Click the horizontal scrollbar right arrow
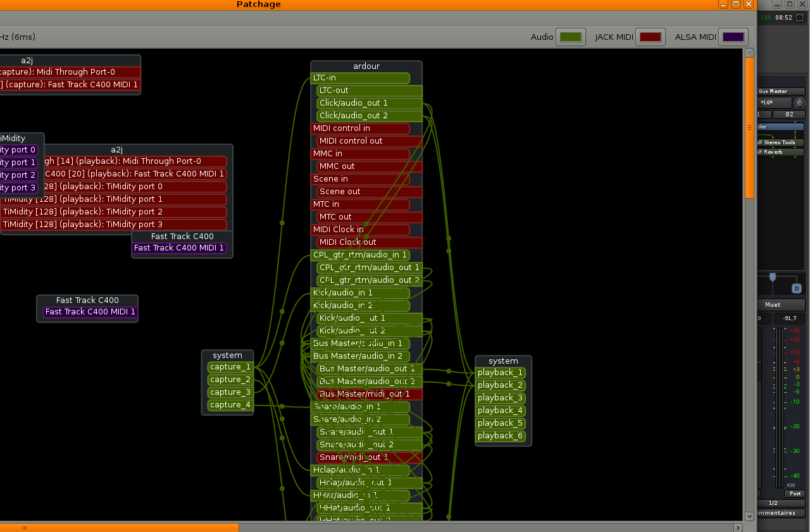810x532 pixels. [x=738, y=528]
